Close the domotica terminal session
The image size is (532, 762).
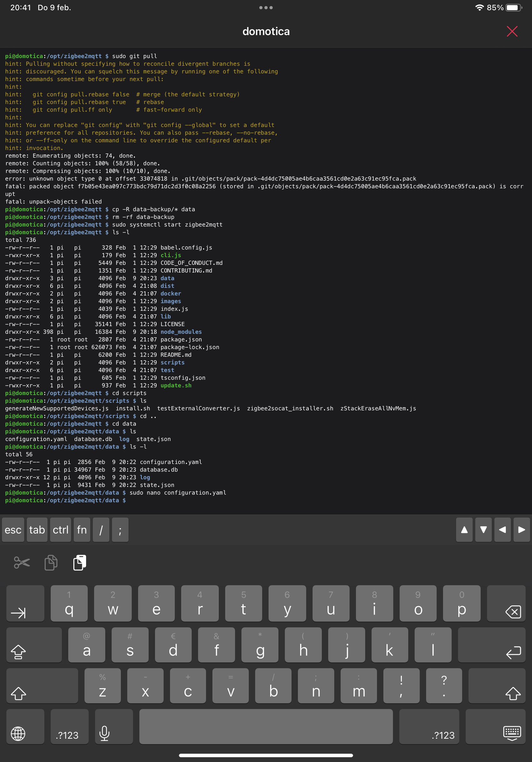512,32
